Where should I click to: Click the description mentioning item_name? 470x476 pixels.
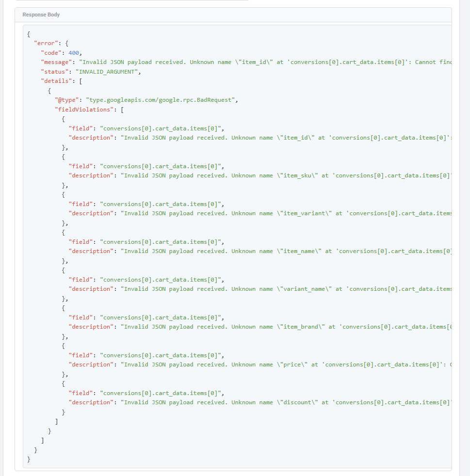[286, 252]
